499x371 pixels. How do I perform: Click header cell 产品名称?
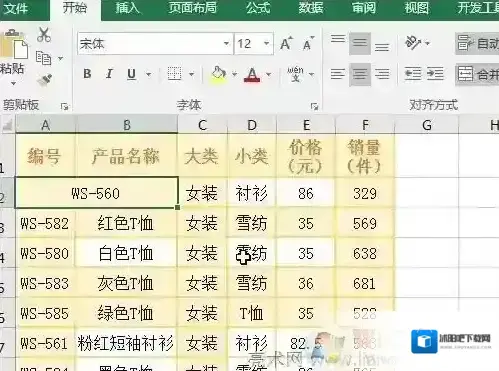tap(126, 156)
